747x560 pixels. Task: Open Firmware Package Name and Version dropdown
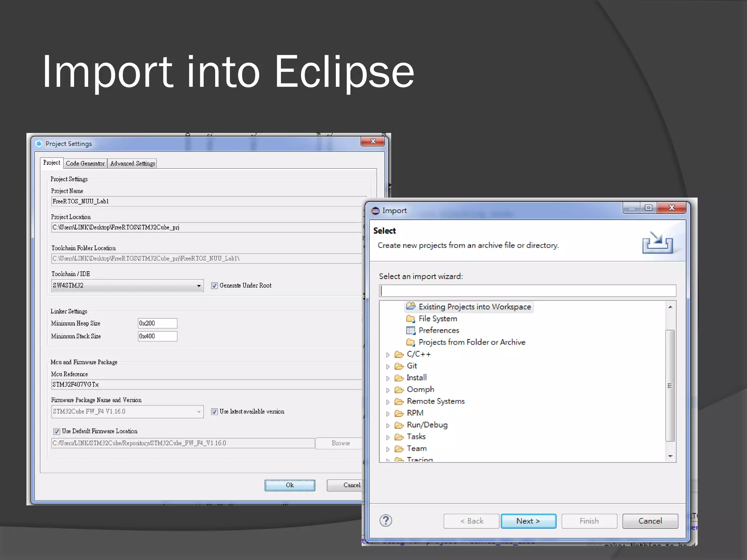tap(127, 412)
